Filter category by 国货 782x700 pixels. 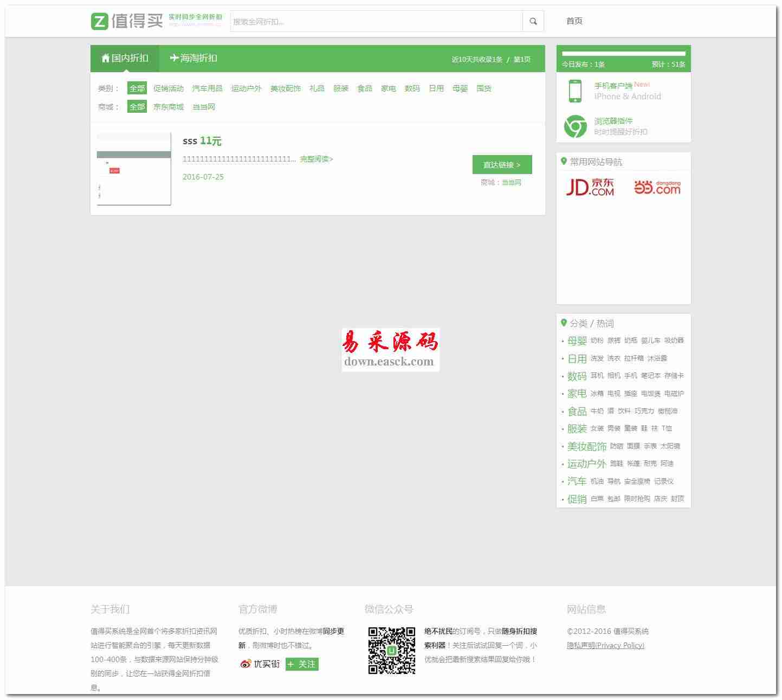484,88
